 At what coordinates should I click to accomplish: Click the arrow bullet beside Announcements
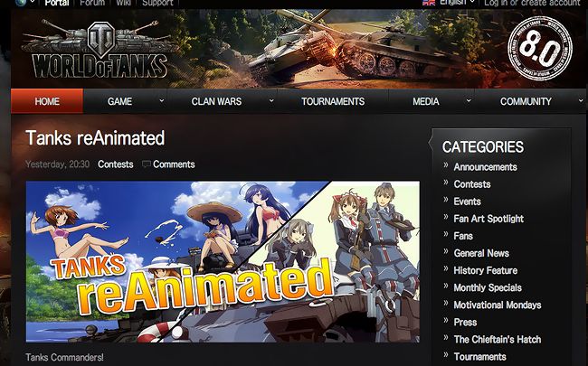446,164
